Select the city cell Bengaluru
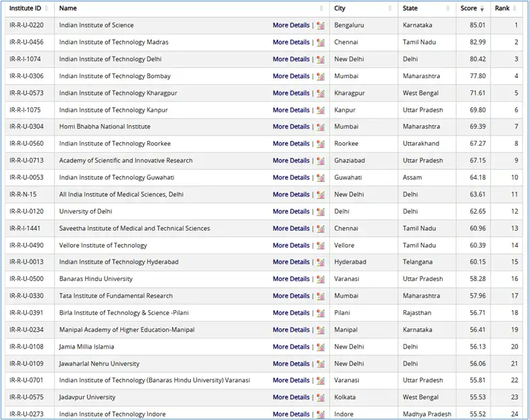Screen dimensions: 529x420 pyautogui.click(x=350, y=26)
